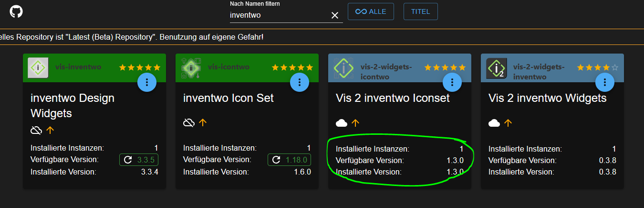
Task: Click the orange arrow icon on inventwo Icon Set
Action: pyautogui.click(x=203, y=123)
